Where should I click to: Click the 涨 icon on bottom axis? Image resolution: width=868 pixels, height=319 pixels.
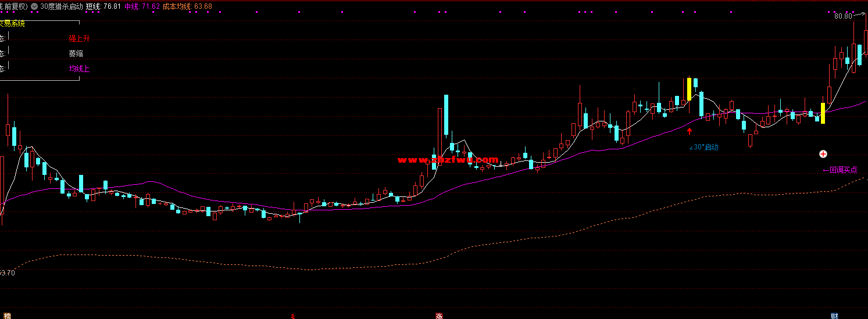click(439, 316)
